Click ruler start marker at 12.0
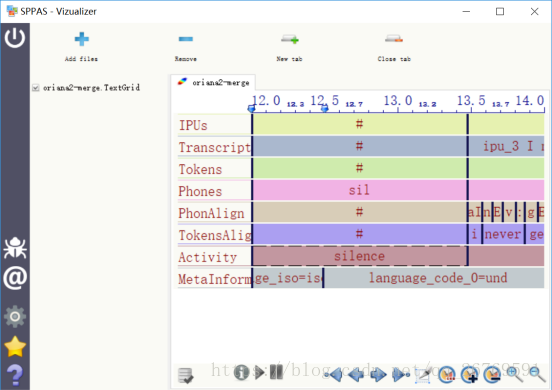Viewport: 552px width, 390px height. 251,109
